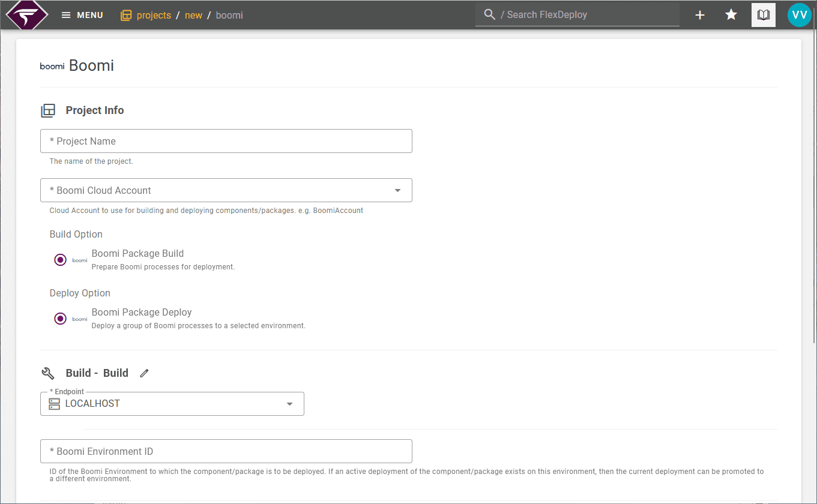Open the LOCALHOST endpoint dropdown arrow
Viewport: 817px width, 504px height.
coord(289,404)
